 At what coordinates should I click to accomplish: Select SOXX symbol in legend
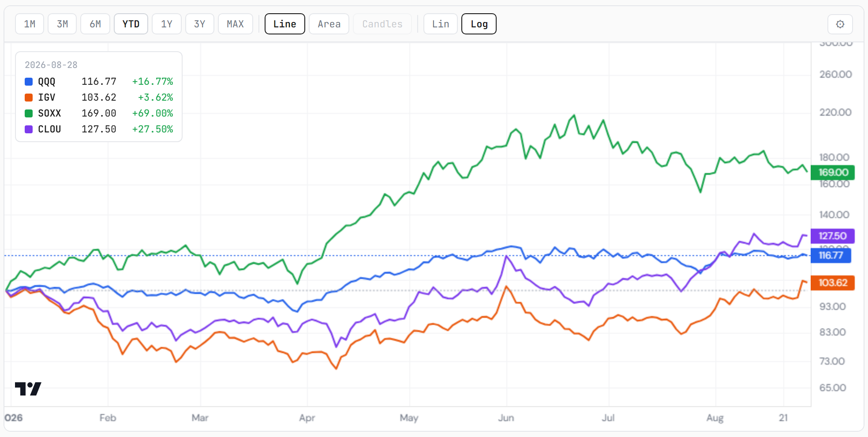pos(49,113)
